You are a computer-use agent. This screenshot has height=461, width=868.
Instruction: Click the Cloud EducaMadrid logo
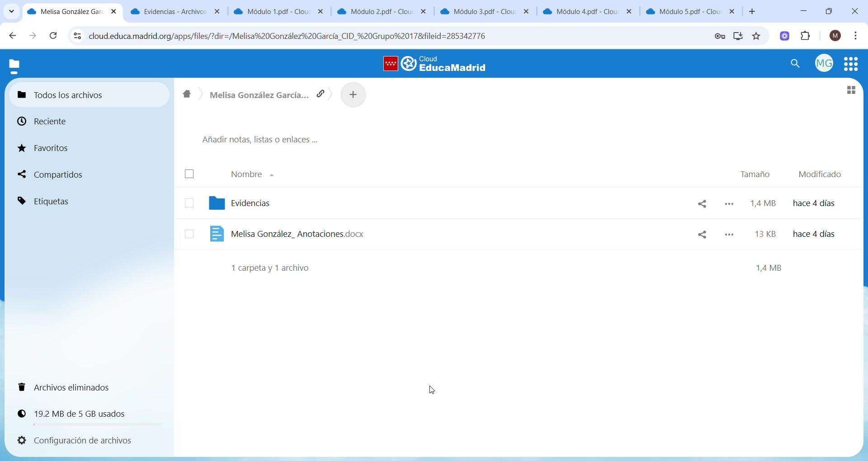(434, 64)
